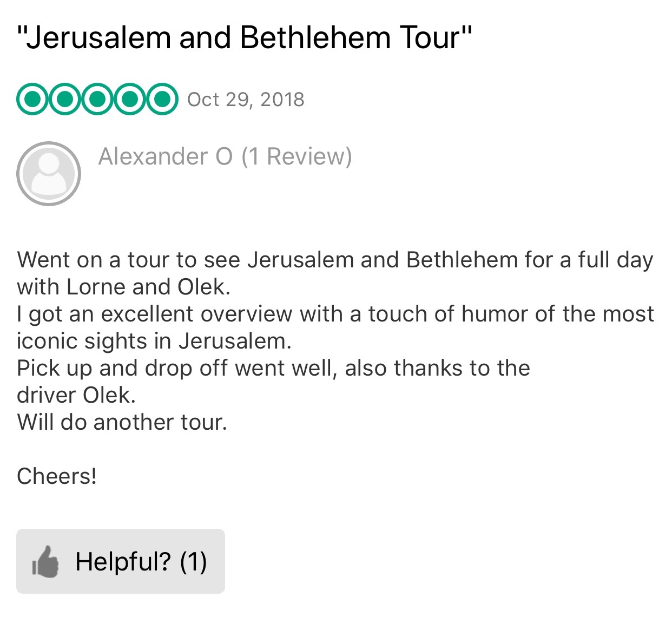Click the fourth green rating circle
The width and height of the screenshot is (672, 630).
pos(130,99)
